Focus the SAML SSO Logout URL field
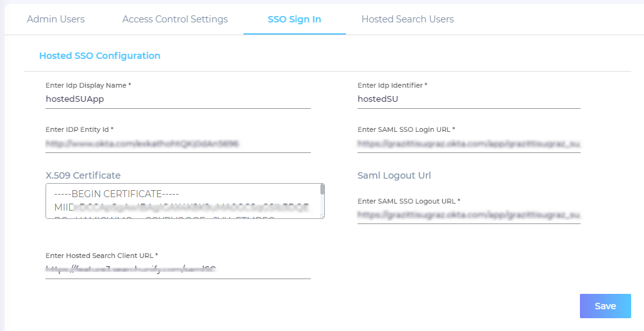 (468, 214)
